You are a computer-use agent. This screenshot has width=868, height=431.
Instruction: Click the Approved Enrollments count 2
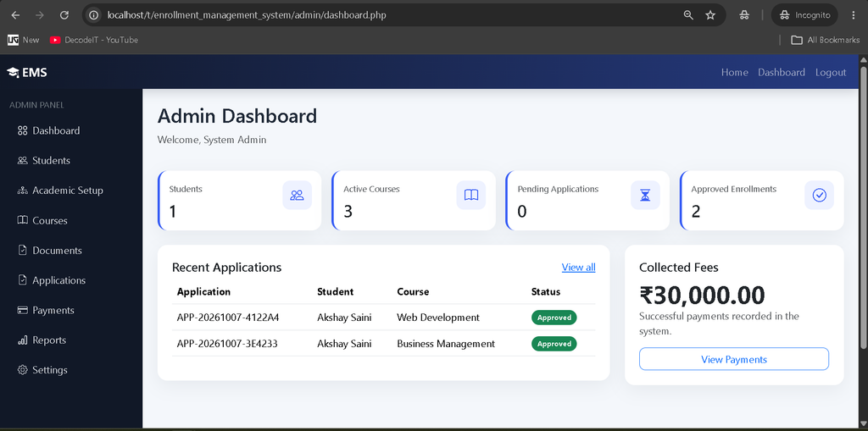point(696,212)
